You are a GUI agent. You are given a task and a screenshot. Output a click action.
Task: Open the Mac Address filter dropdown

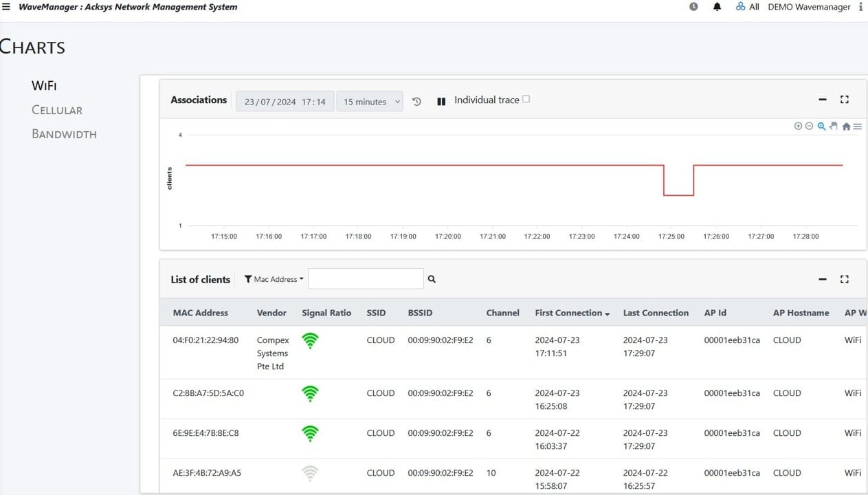pyautogui.click(x=273, y=279)
